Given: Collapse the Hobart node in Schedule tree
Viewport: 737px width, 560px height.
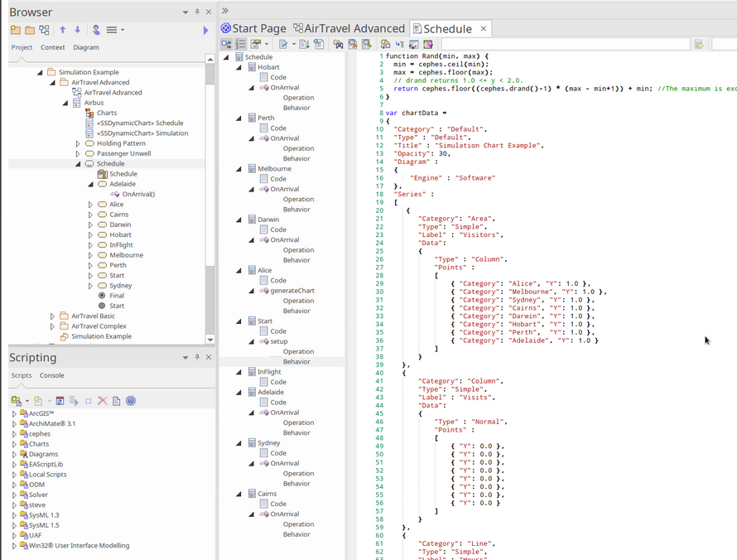Looking at the screenshot, I should coord(240,67).
